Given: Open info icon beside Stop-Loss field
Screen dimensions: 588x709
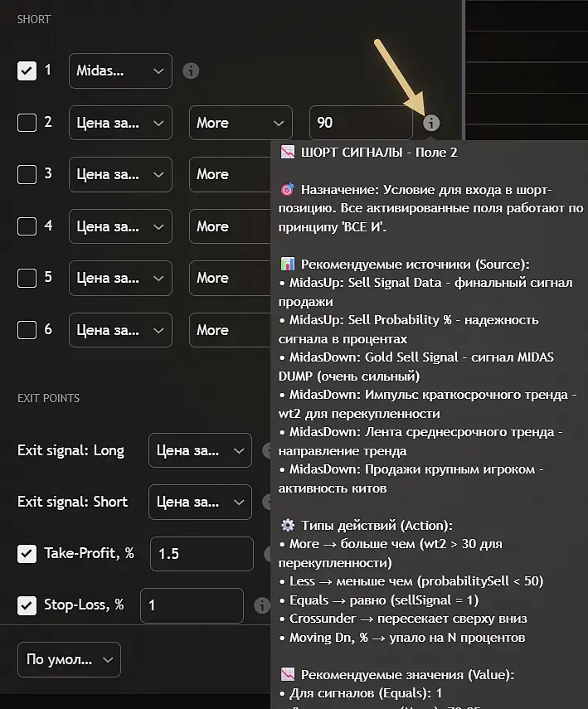Looking at the screenshot, I should 262,605.
